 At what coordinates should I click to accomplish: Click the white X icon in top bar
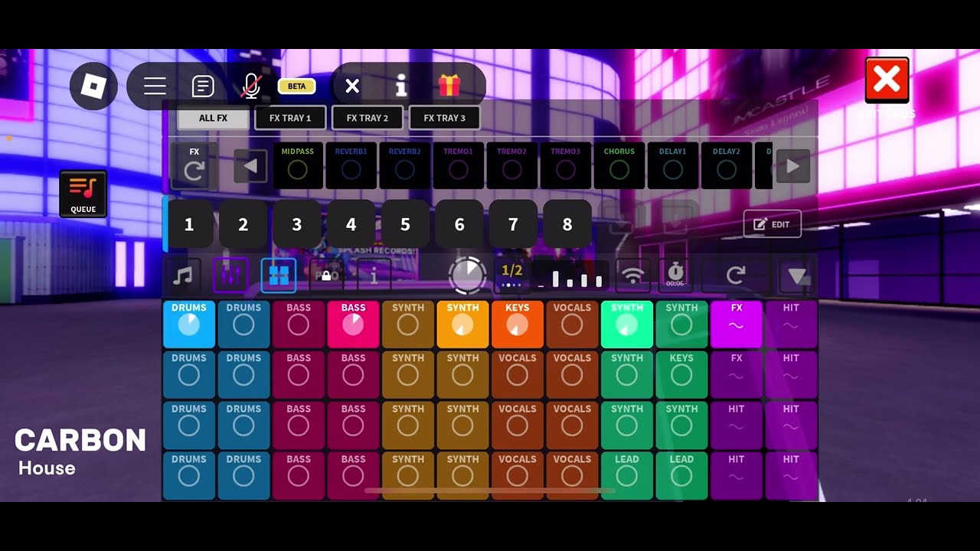352,86
